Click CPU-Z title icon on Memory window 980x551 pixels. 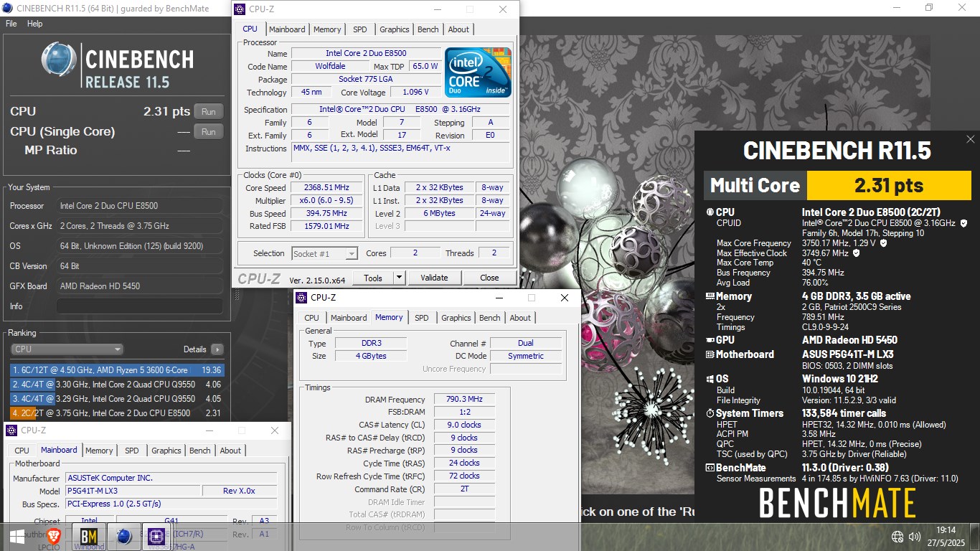[301, 298]
